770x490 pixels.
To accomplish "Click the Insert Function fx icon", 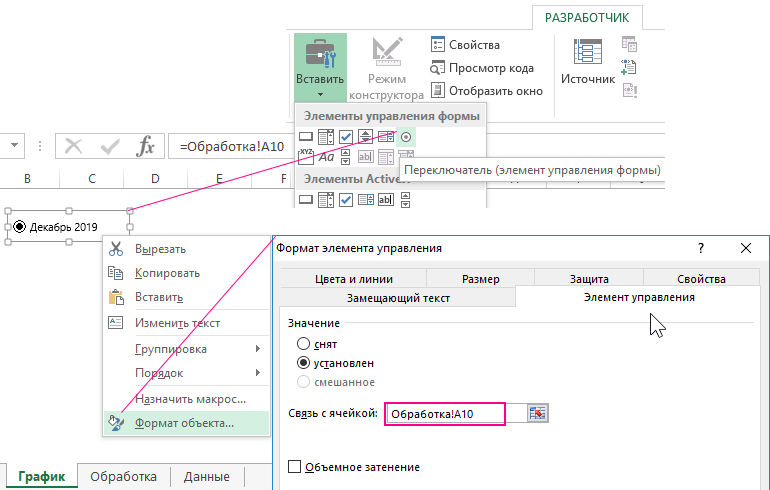I will (x=146, y=146).
